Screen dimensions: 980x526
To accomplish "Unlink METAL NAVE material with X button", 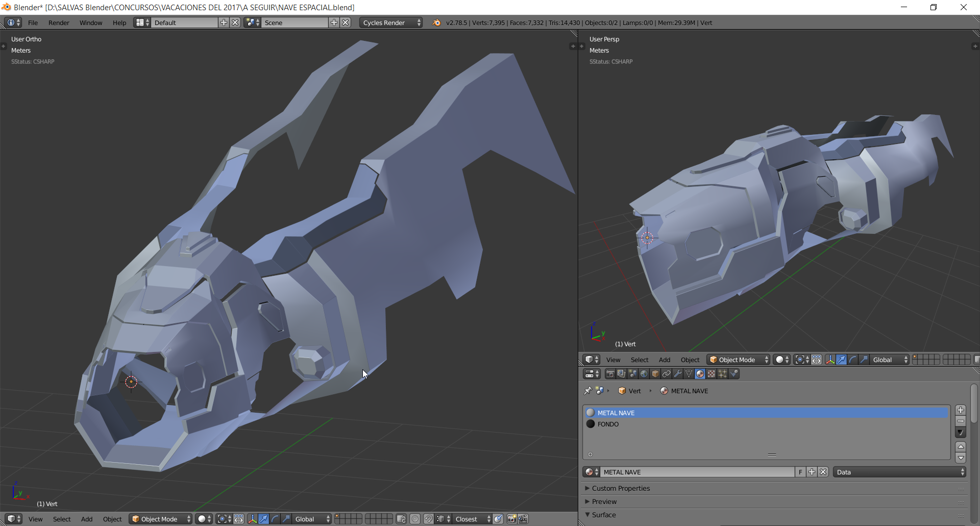I will click(823, 472).
